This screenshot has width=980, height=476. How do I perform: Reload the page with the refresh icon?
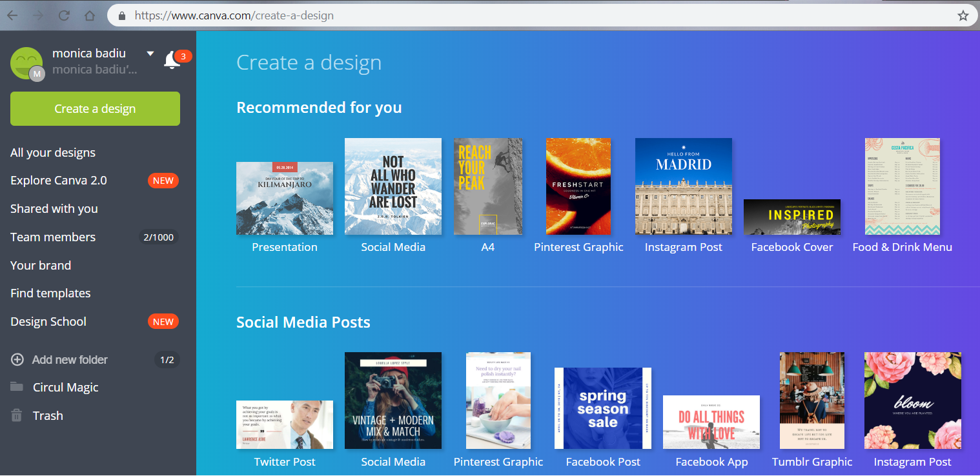[64, 15]
